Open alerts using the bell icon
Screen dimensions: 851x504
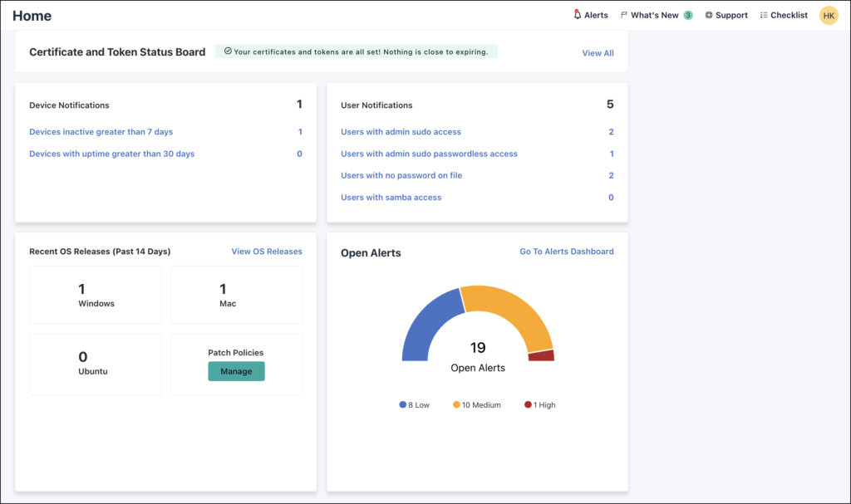click(578, 15)
